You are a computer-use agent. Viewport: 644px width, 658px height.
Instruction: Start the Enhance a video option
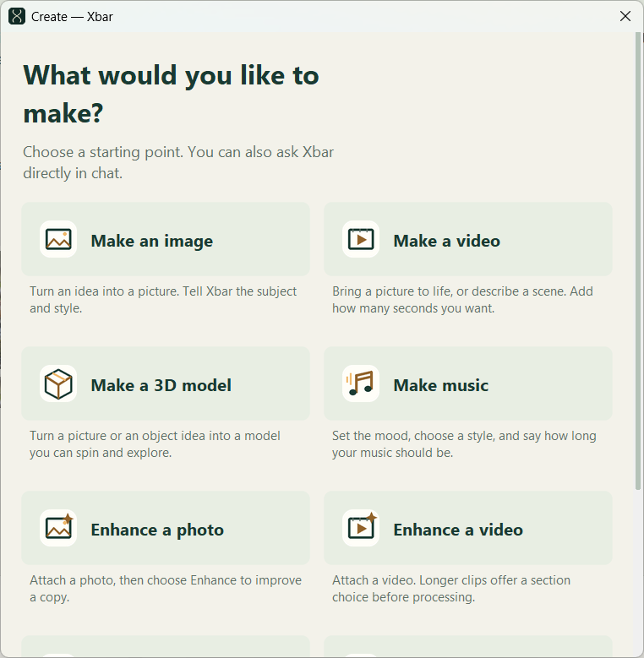click(468, 528)
